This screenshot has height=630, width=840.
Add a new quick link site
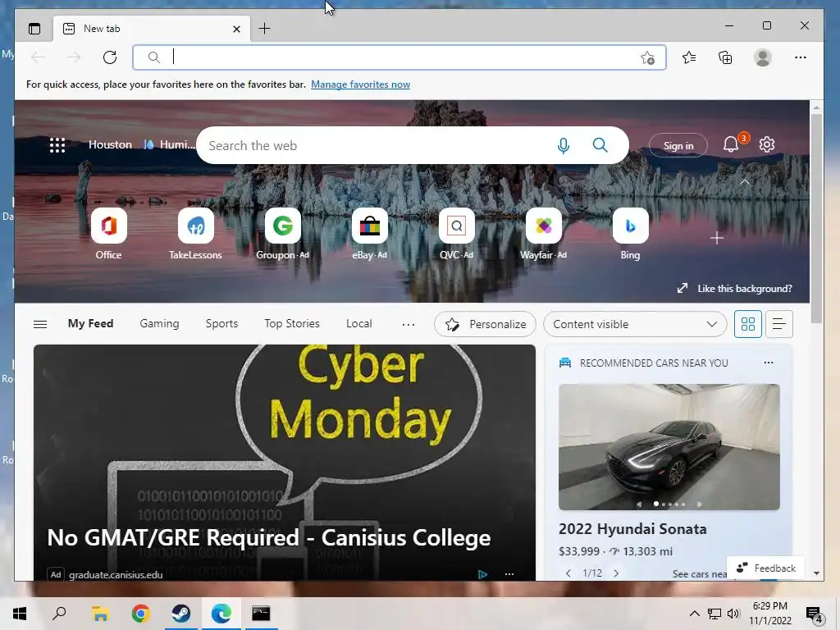[x=717, y=238]
